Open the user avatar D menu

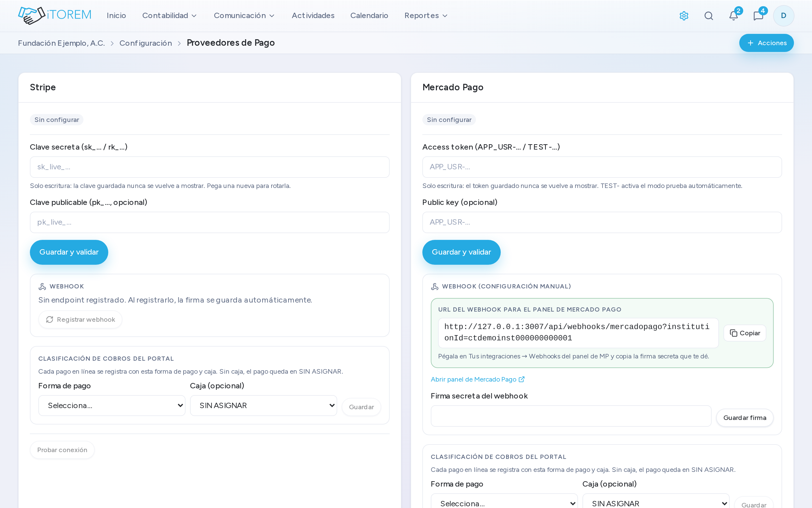click(784, 16)
